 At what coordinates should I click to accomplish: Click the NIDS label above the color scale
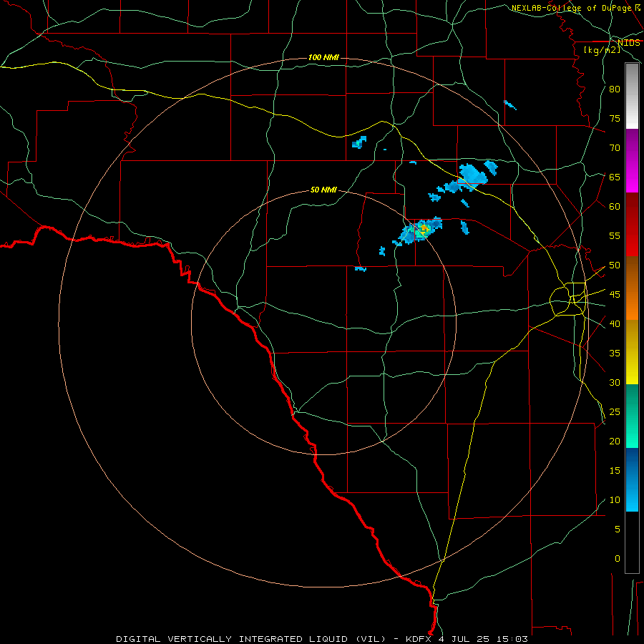click(x=629, y=43)
